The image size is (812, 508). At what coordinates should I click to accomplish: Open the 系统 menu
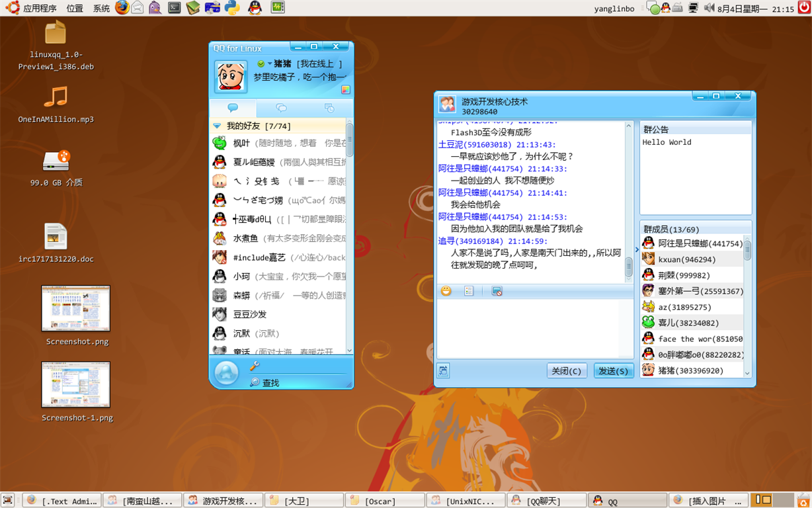click(x=101, y=9)
